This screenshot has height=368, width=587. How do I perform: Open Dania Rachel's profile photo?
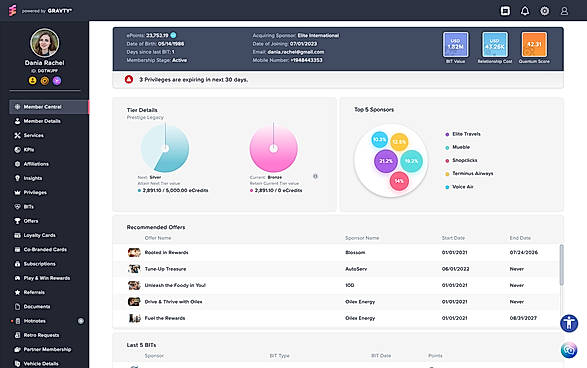(45, 43)
